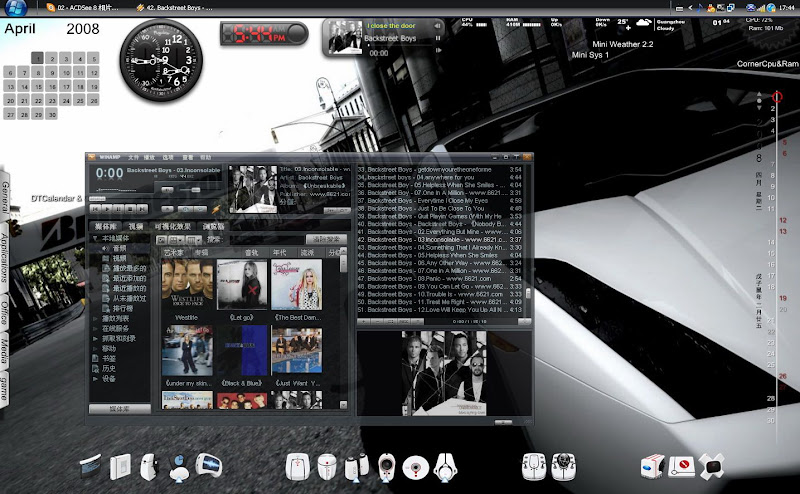
Task: Select the 最近添加的 library item
Action: [x=124, y=278]
